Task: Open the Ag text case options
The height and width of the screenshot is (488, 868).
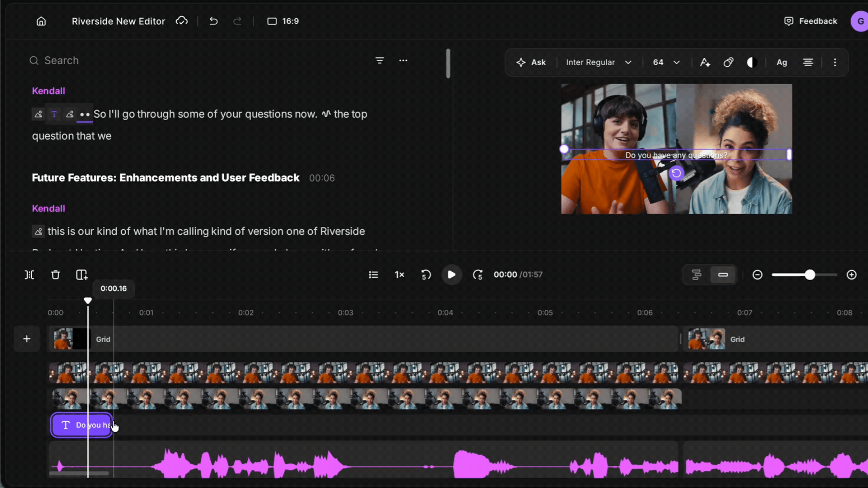Action: 782,62
